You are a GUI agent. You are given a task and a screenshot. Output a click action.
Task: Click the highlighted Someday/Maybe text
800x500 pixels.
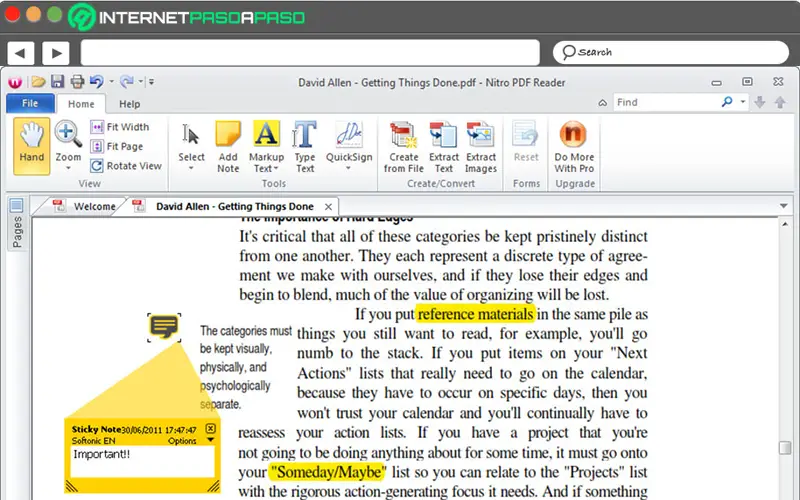tap(329, 472)
